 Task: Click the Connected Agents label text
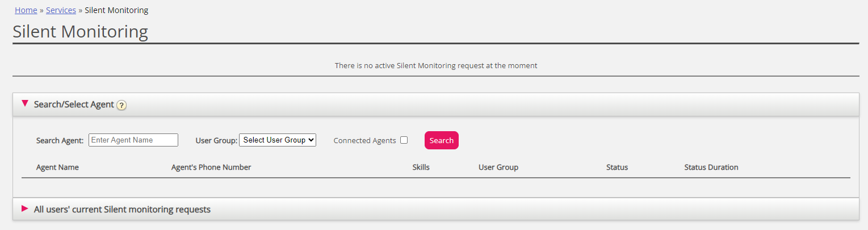pyautogui.click(x=365, y=140)
